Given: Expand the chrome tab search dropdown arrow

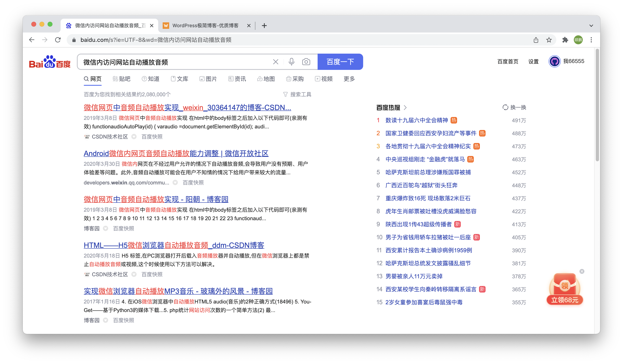Looking at the screenshot, I should [x=591, y=25].
